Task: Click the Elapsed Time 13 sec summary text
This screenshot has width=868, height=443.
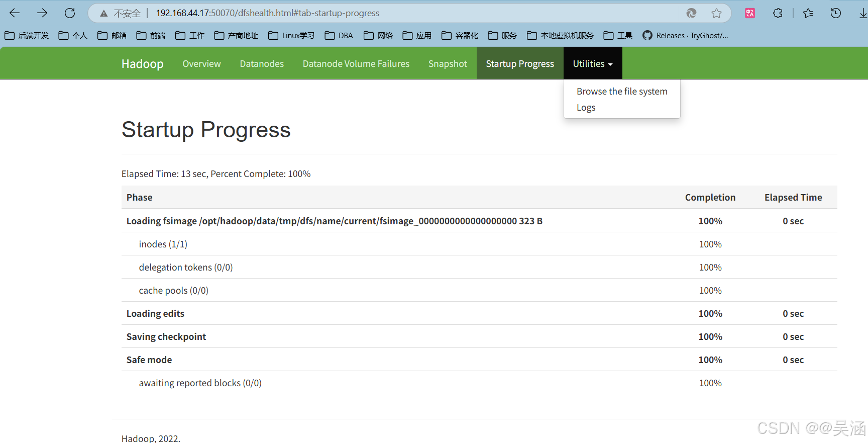Action: tap(216, 174)
